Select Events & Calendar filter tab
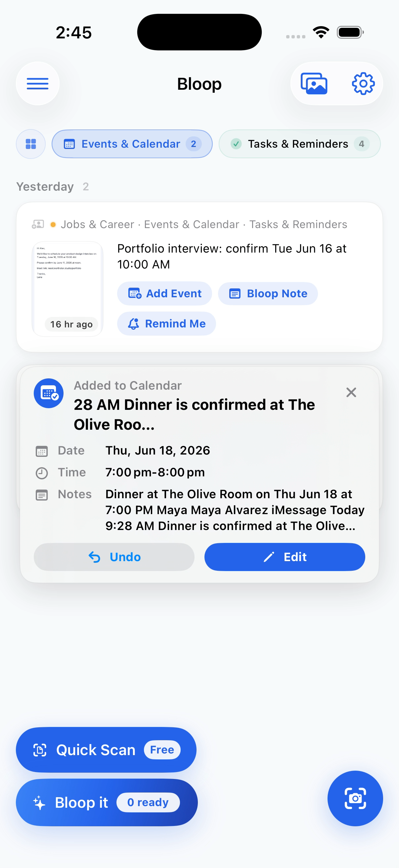This screenshot has width=399, height=868. click(x=132, y=144)
